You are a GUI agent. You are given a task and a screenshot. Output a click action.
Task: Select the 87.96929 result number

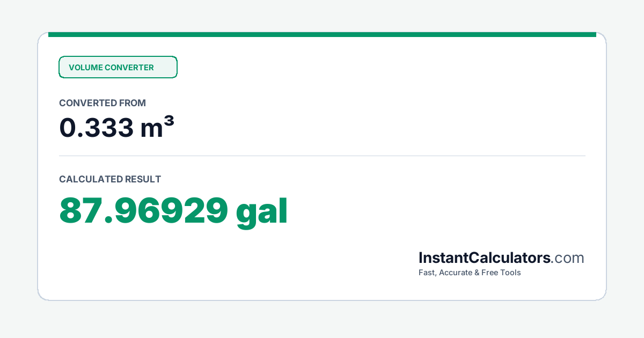144,211
